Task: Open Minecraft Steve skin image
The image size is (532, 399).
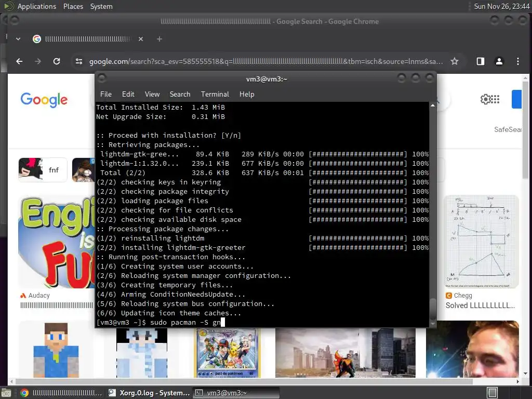Action: [56, 350]
